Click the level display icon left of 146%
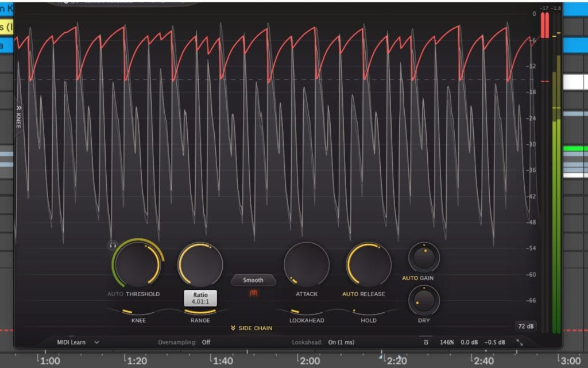 (425, 342)
